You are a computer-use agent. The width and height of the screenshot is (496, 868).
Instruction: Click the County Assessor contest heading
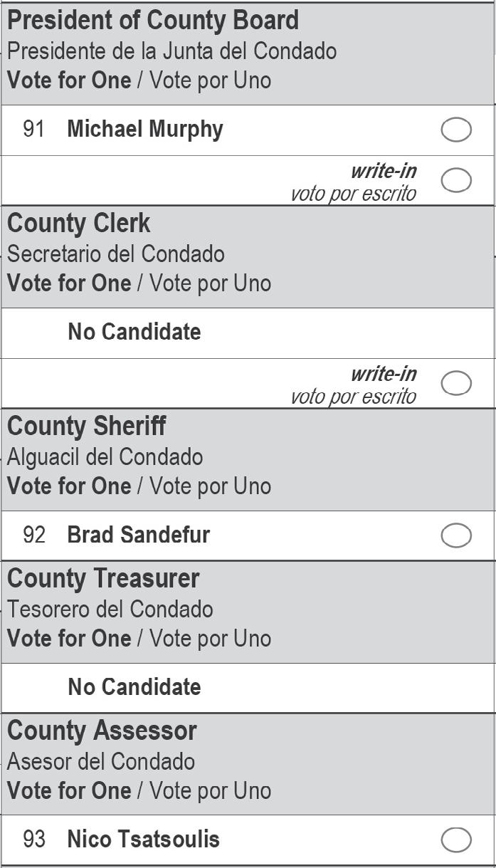pos(102,731)
